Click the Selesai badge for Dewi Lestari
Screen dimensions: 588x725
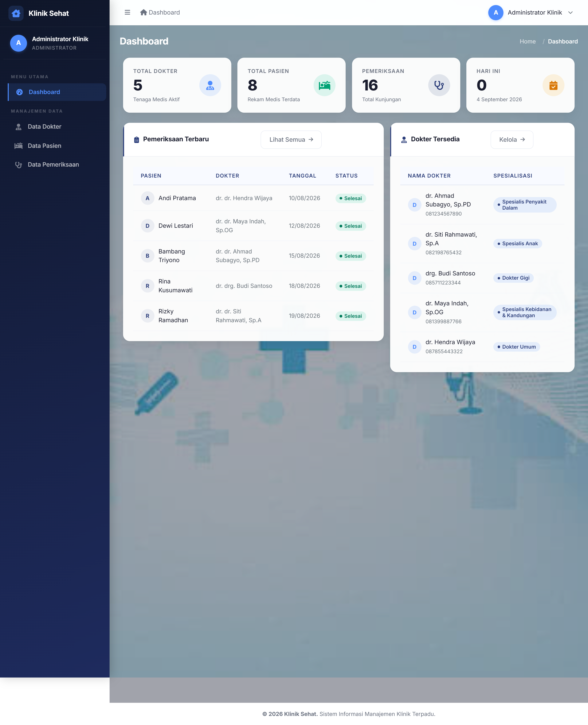(350, 226)
